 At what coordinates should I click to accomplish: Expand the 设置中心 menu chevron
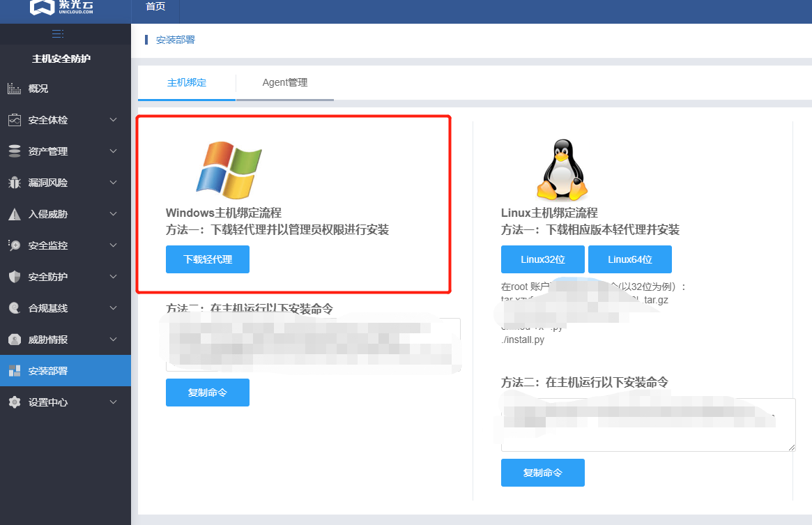pyautogui.click(x=114, y=402)
